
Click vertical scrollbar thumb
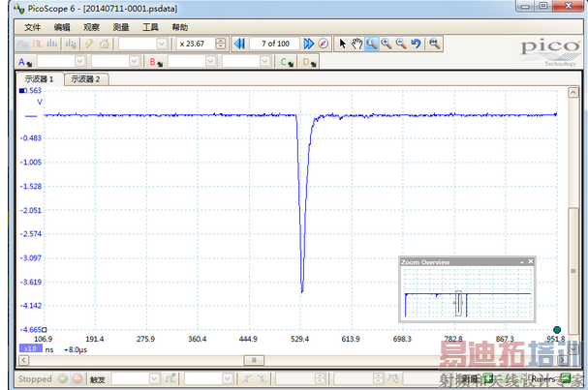point(573,271)
